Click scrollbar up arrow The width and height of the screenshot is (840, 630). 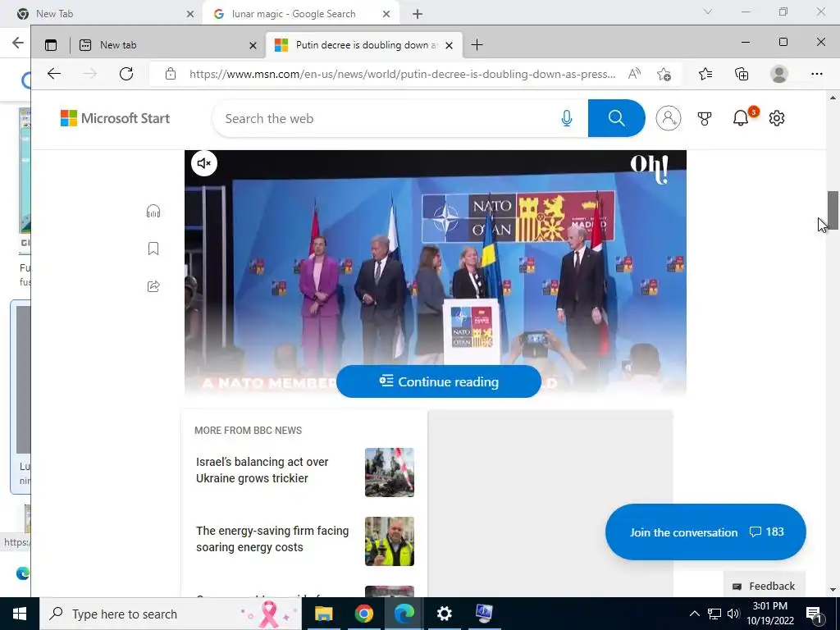(x=833, y=98)
